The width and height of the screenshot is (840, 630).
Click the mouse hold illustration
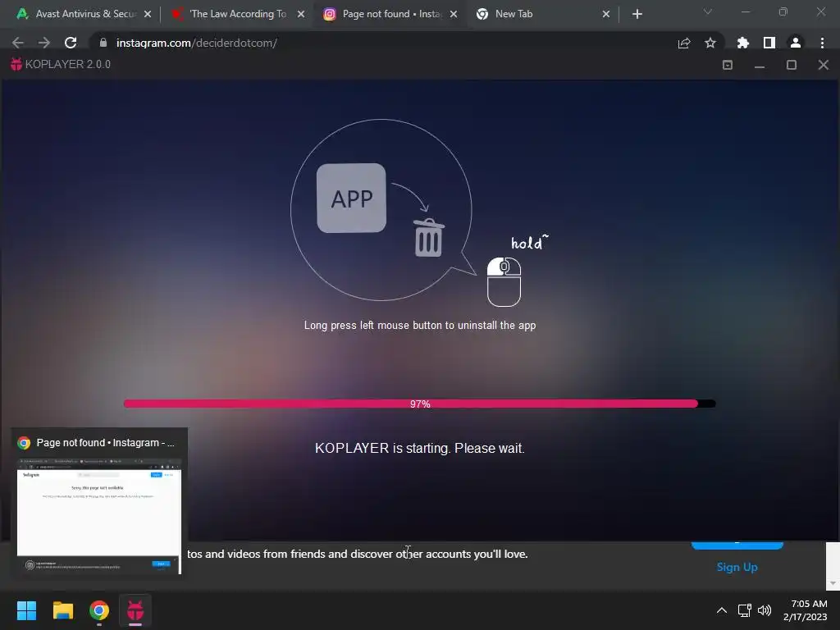coord(504,282)
